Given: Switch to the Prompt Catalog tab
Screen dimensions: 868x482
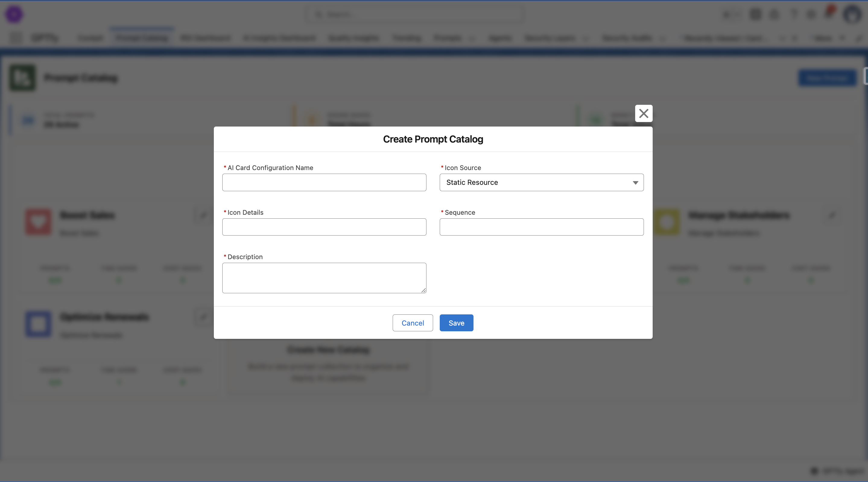Looking at the screenshot, I should (142, 38).
